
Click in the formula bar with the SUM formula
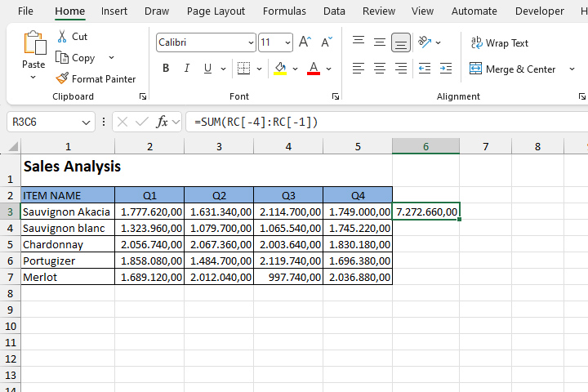384,122
